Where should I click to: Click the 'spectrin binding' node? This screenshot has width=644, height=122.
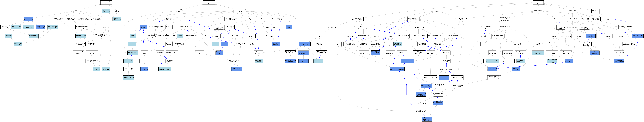(34, 36)
